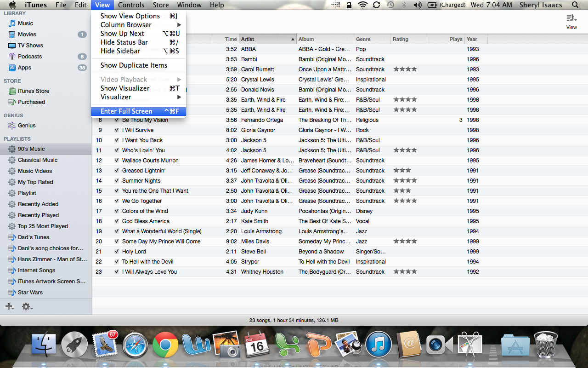Toggle the Who's Lovin' You checkbox
Image resolution: width=588 pixels, height=368 pixels.
117,150
